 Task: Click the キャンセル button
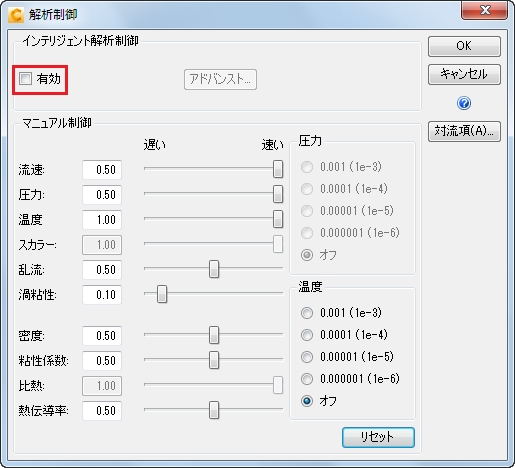[x=464, y=74]
